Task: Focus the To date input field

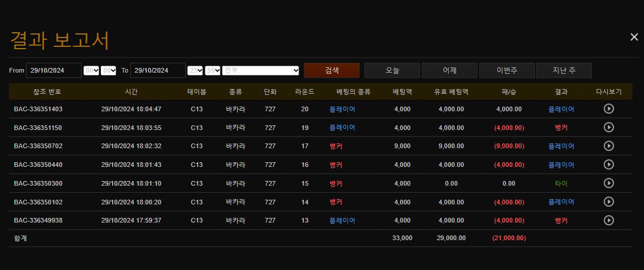Action: 157,70
